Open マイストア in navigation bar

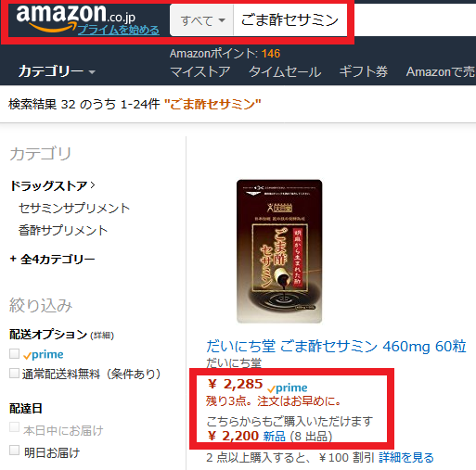tap(200, 71)
